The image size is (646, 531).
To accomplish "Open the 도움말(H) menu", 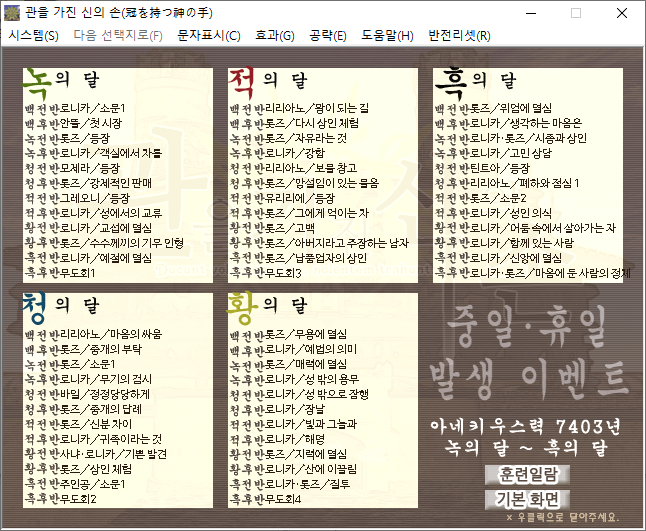I will click(x=387, y=35).
